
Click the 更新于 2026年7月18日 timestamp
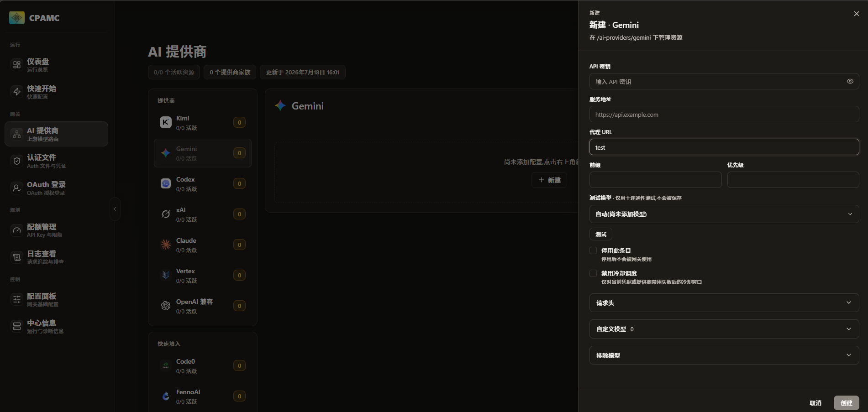303,72
